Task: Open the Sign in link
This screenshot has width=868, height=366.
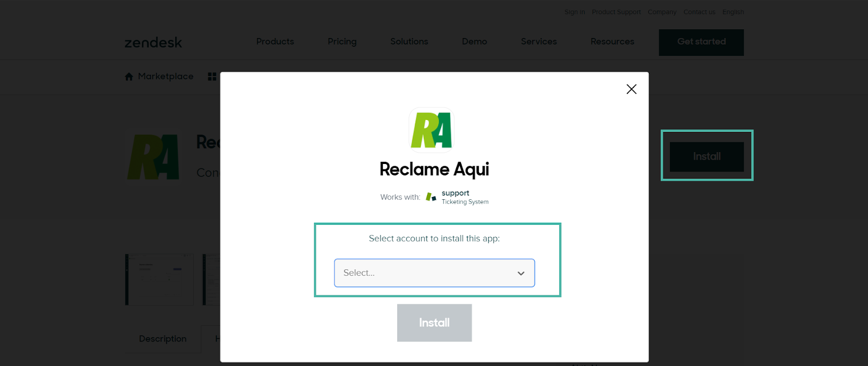Action: pyautogui.click(x=575, y=12)
